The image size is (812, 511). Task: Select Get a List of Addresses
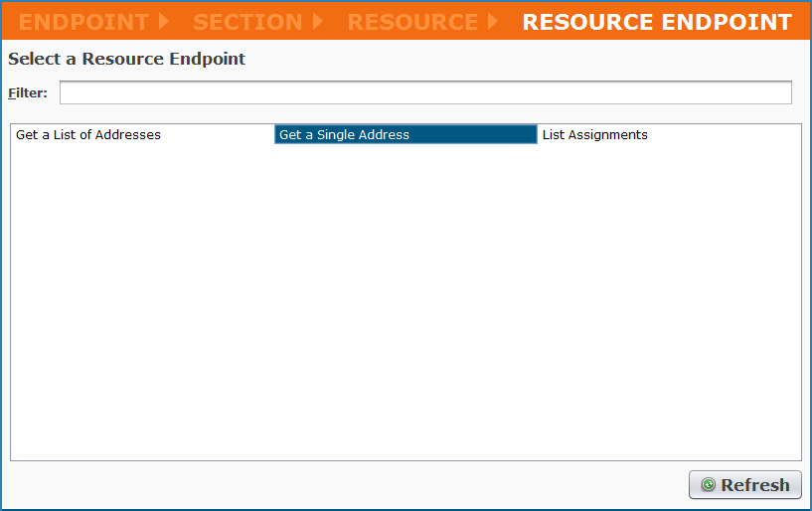pyautogui.click(x=88, y=134)
